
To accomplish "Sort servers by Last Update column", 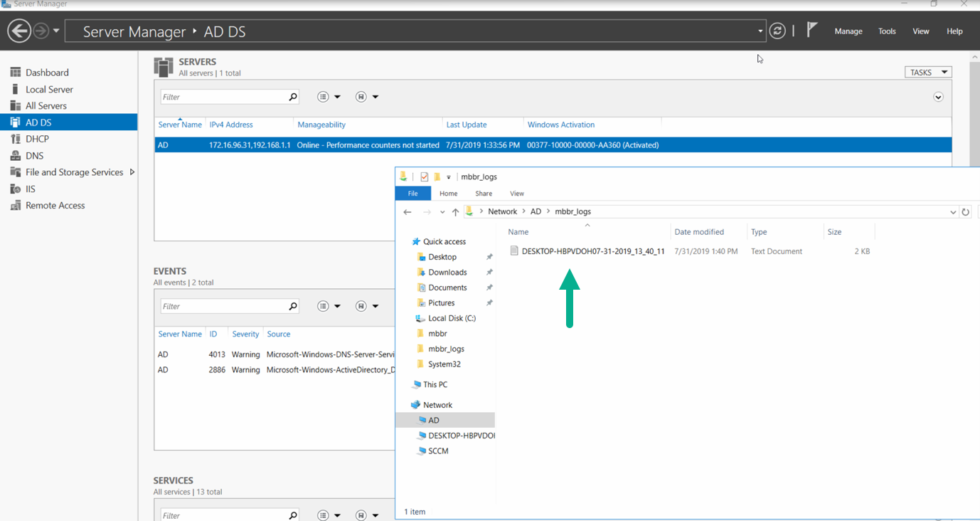I will (467, 125).
